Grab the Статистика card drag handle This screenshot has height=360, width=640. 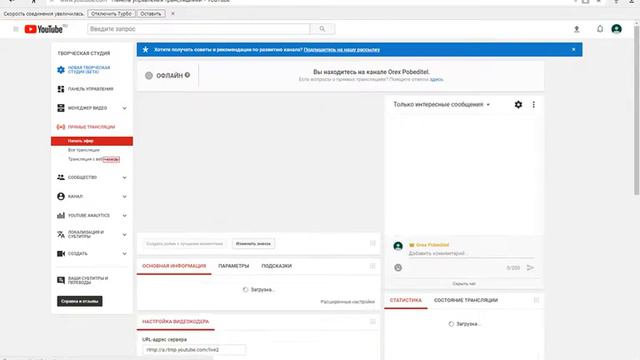[x=536, y=300]
